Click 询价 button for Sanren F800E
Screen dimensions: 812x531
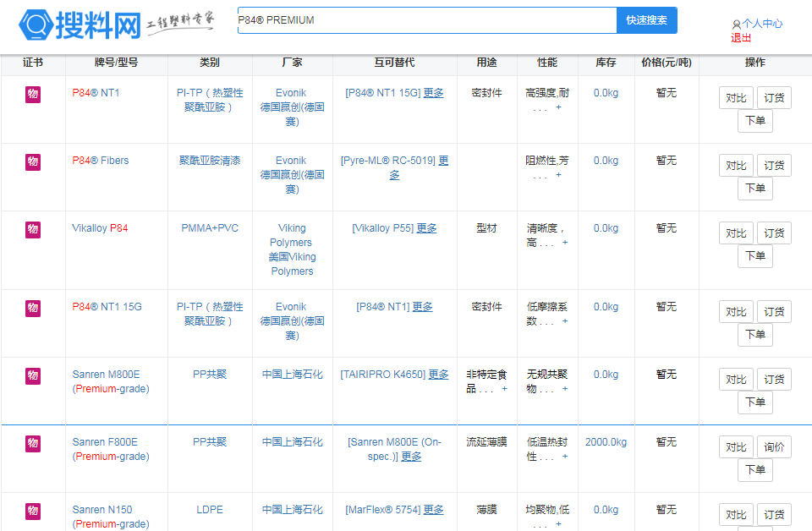774,447
